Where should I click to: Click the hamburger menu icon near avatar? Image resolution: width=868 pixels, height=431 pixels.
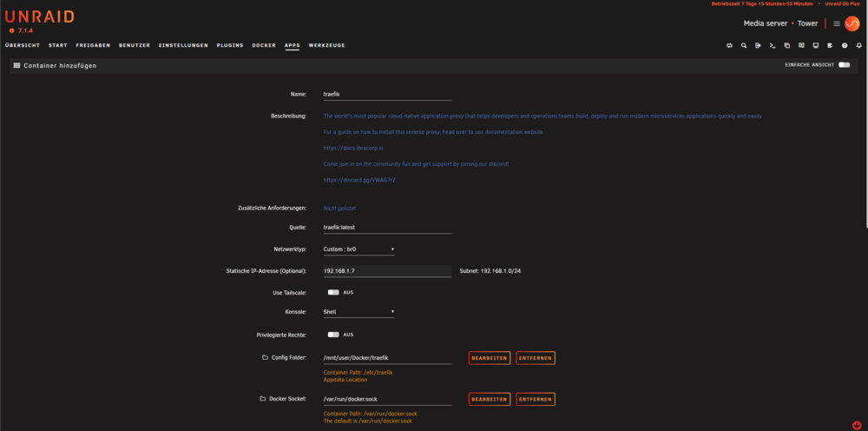coord(837,23)
